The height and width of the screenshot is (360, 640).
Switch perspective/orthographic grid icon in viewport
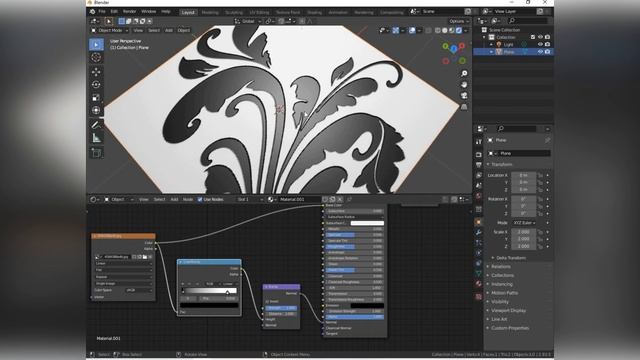(x=464, y=107)
